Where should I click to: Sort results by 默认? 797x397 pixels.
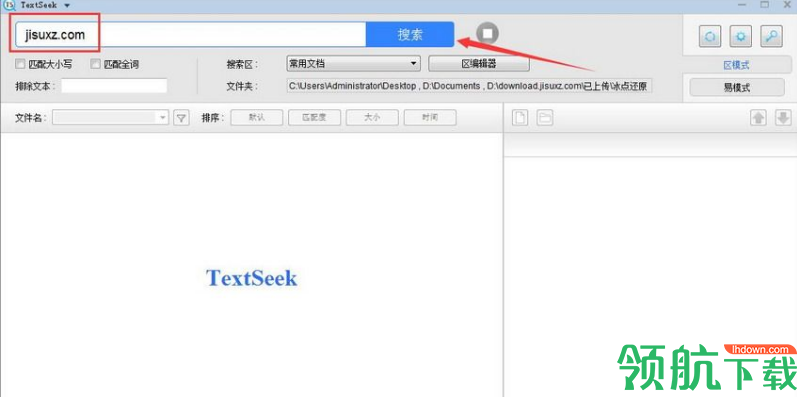[x=257, y=117]
